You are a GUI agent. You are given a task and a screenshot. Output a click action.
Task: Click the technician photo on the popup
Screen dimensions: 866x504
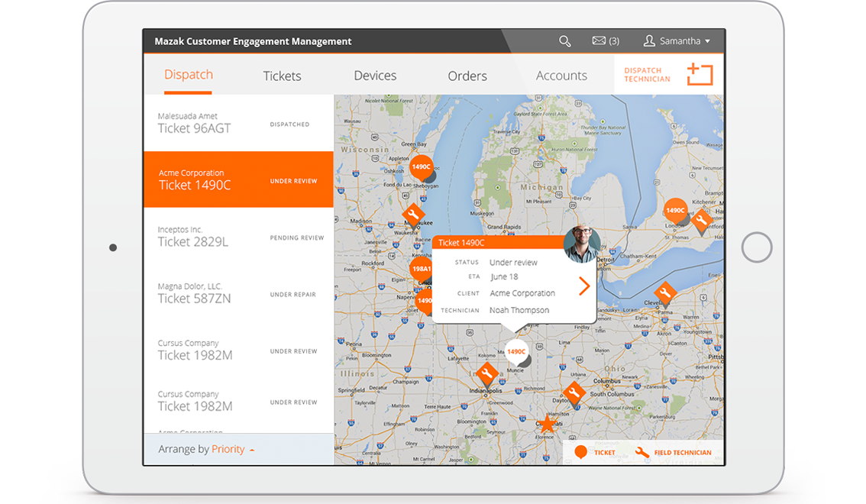(x=582, y=244)
